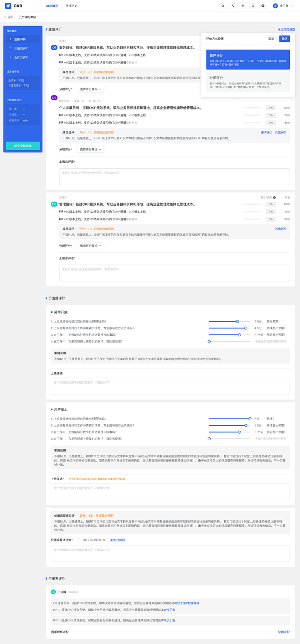Open the notification bell
This screenshot has height=644, width=300.
pyautogui.click(x=253, y=6)
